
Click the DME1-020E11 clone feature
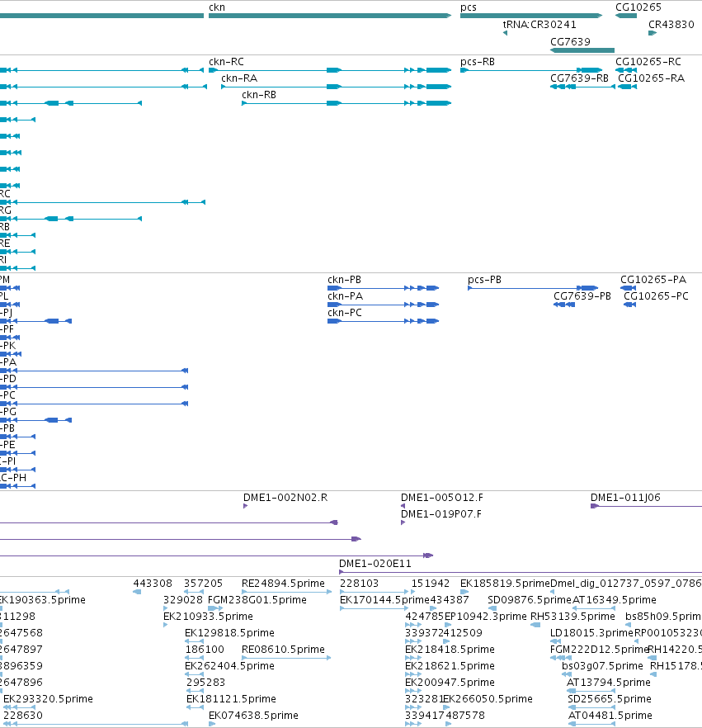(521, 572)
